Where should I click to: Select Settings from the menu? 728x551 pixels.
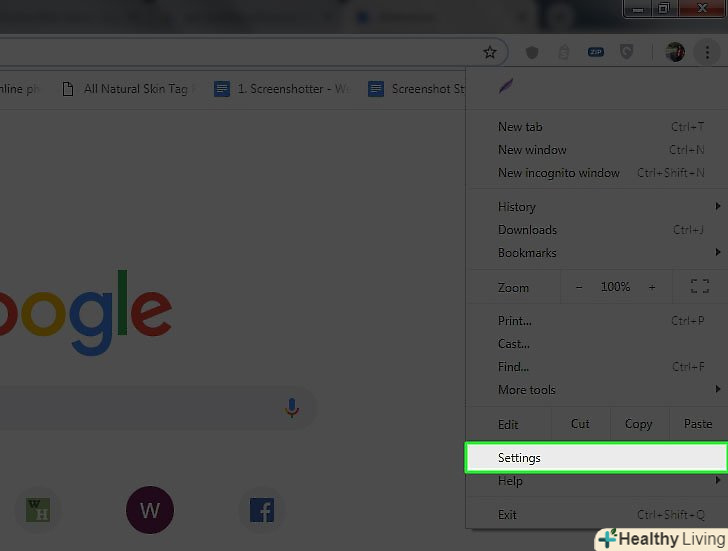(596, 458)
